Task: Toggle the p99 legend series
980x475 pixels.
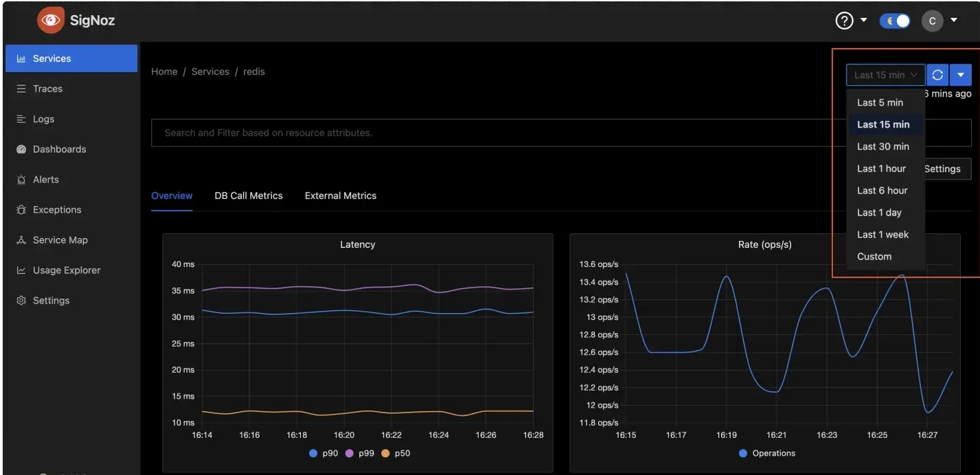Action: coord(361,453)
